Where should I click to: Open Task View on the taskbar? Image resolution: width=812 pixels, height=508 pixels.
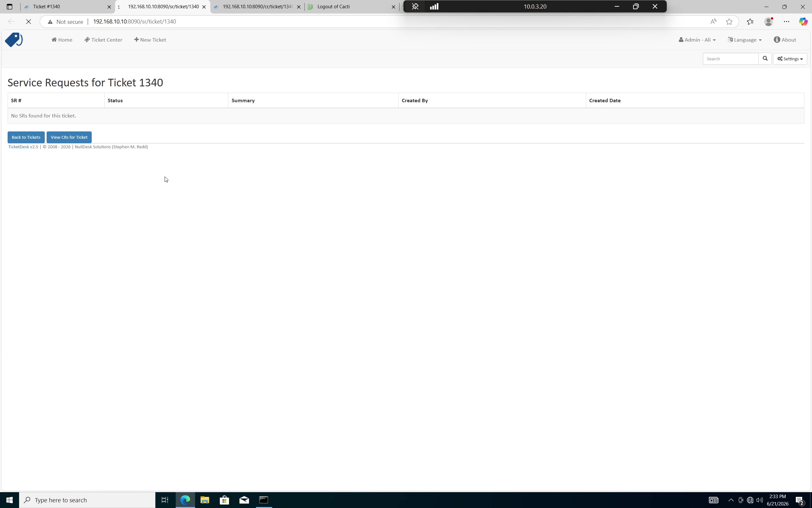point(165,500)
